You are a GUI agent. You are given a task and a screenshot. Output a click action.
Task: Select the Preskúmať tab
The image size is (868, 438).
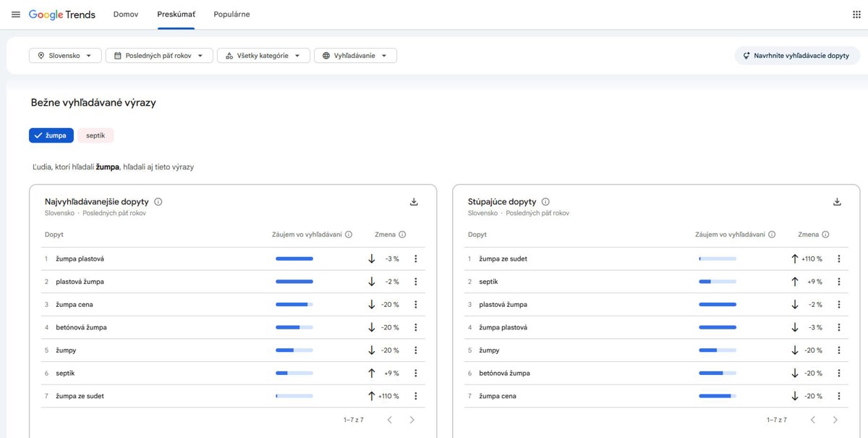[x=176, y=14]
